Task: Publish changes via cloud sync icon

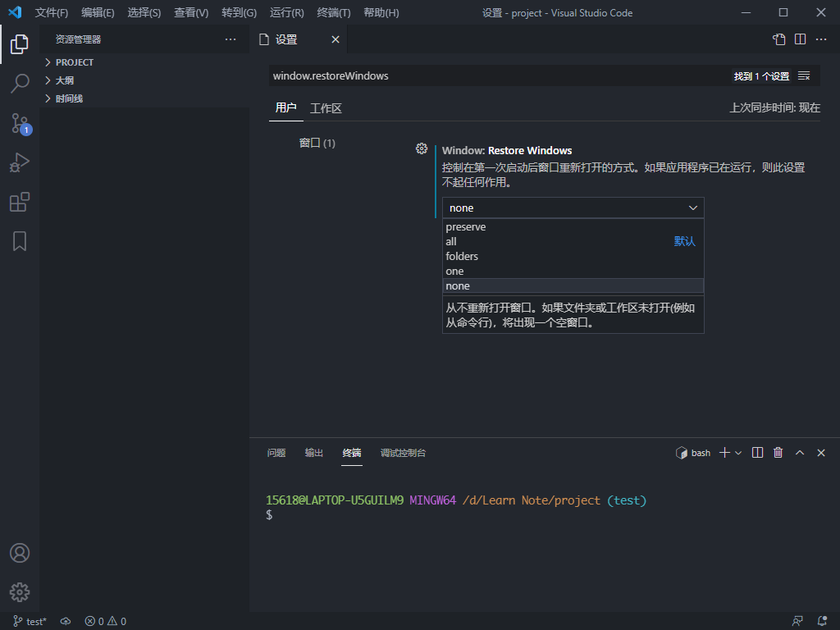Action: 66,622
